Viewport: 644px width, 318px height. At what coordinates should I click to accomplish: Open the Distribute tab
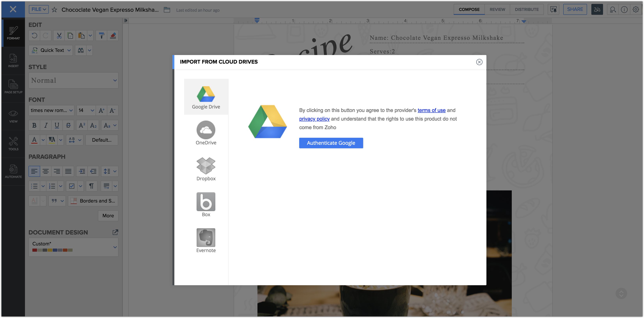[x=527, y=10]
